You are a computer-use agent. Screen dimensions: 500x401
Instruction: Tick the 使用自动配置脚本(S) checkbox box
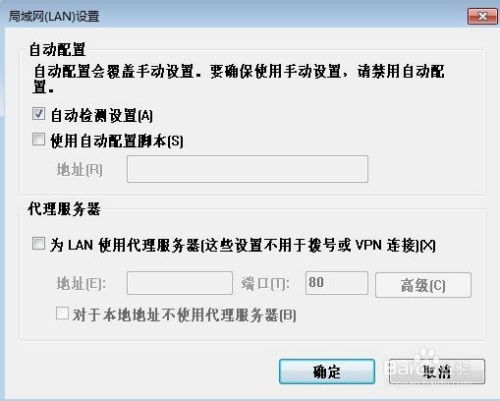coord(39,139)
